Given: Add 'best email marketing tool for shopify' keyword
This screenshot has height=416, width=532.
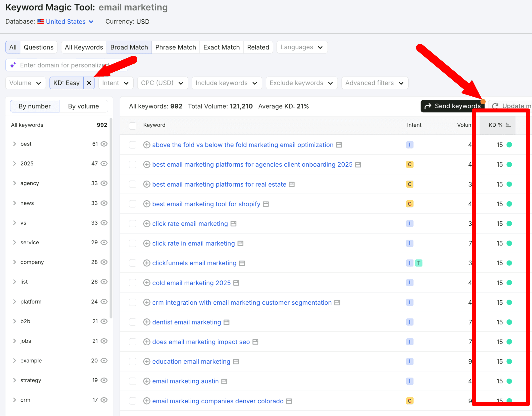Looking at the screenshot, I should 147,204.
